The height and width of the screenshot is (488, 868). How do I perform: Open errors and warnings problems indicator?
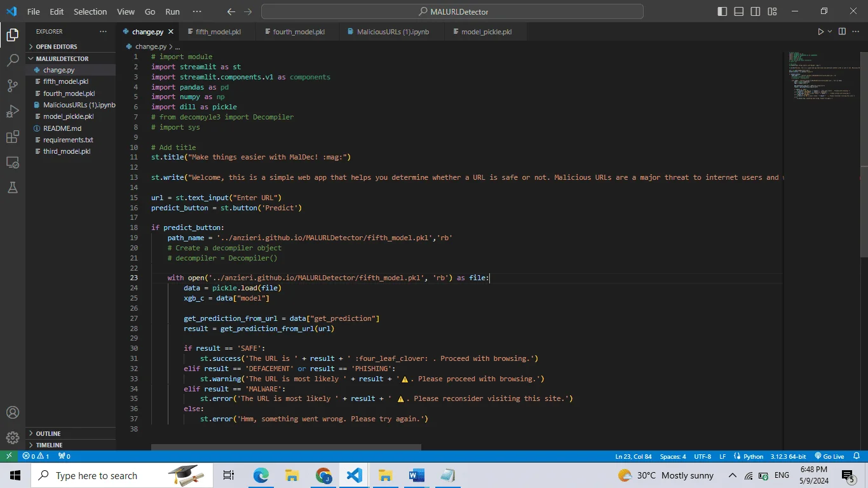tap(36, 456)
